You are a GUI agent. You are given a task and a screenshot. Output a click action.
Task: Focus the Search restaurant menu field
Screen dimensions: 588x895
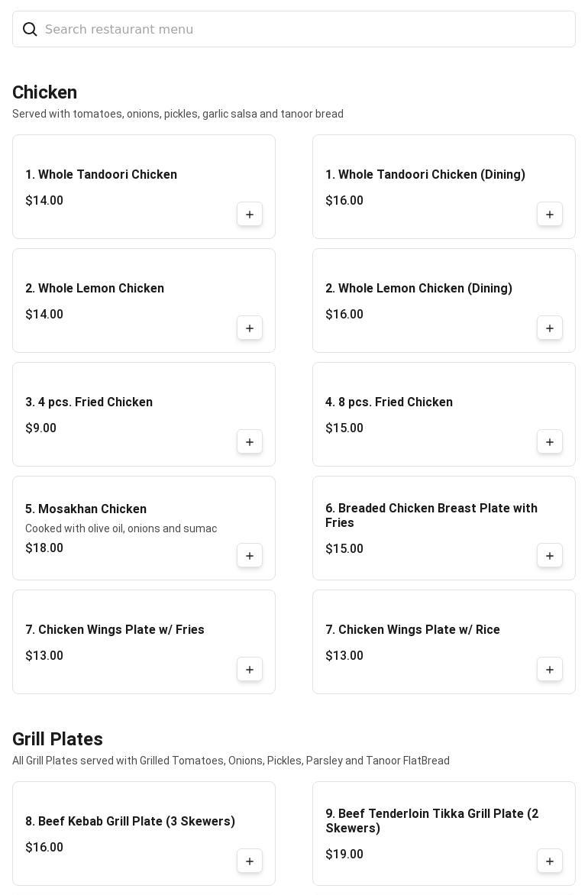click(293, 29)
